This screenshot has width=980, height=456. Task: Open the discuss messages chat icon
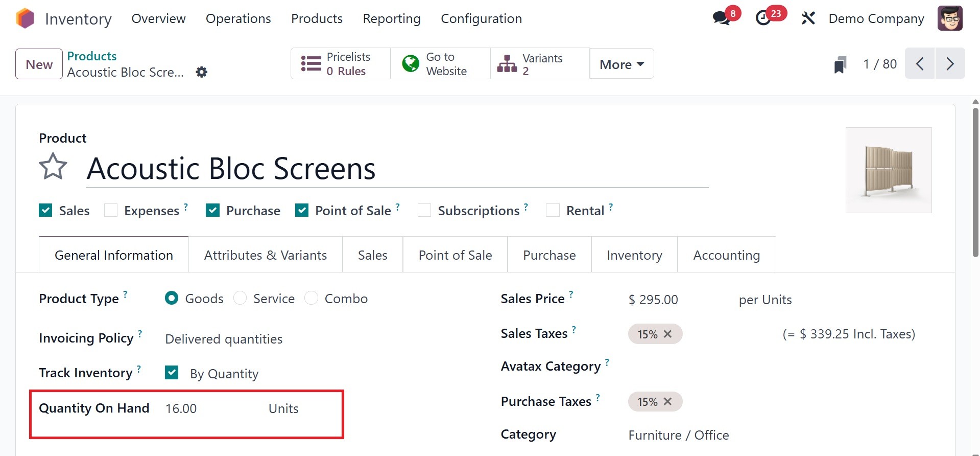pyautogui.click(x=721, y=18)
